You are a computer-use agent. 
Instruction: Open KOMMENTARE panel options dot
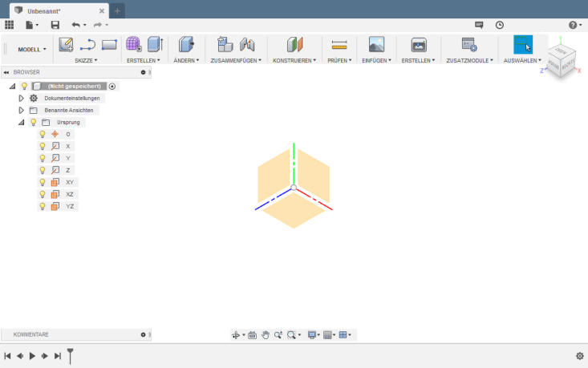click(x=143, y=334)
